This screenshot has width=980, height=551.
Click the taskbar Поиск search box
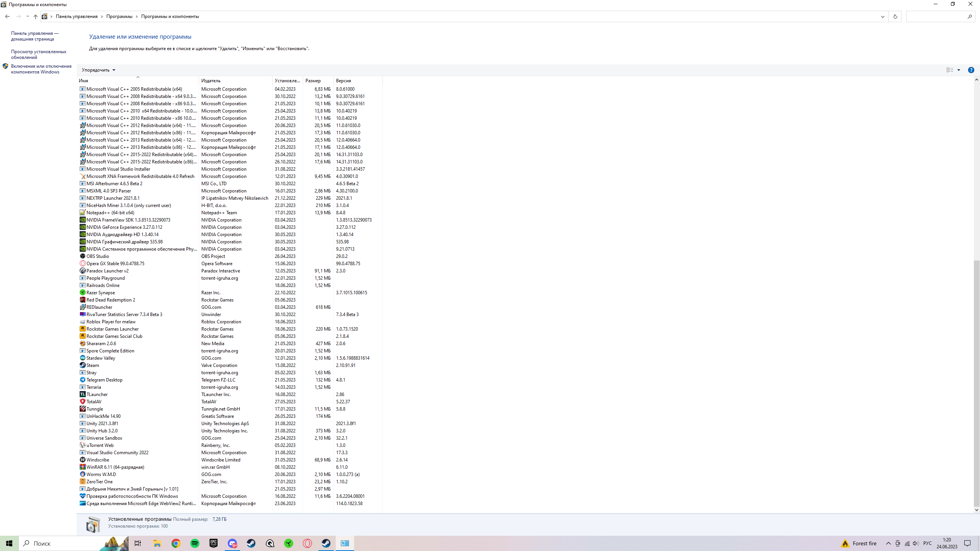(73, 543)
